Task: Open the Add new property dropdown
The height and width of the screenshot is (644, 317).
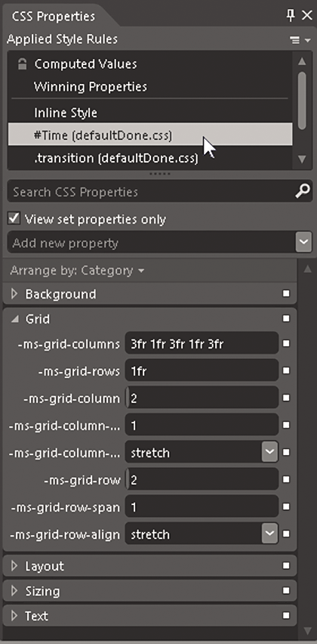Action: pyautogui.click(x=304, y=243)
